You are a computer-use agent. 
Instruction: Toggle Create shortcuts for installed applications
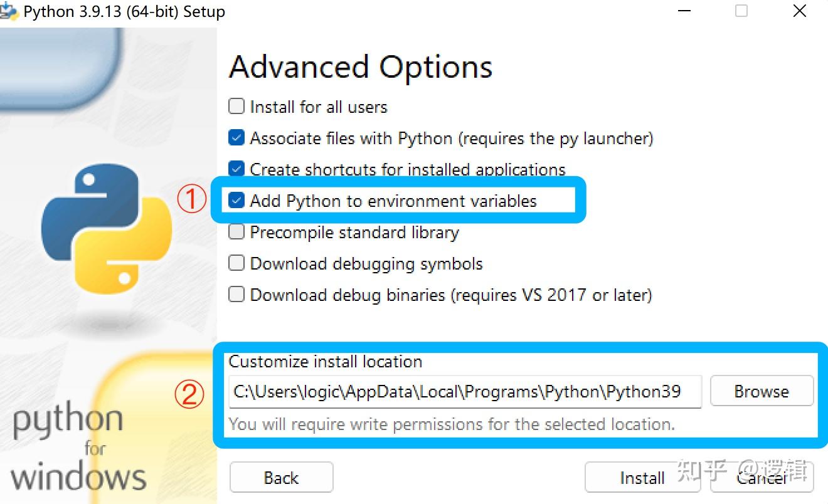click(x=236, y=169)
